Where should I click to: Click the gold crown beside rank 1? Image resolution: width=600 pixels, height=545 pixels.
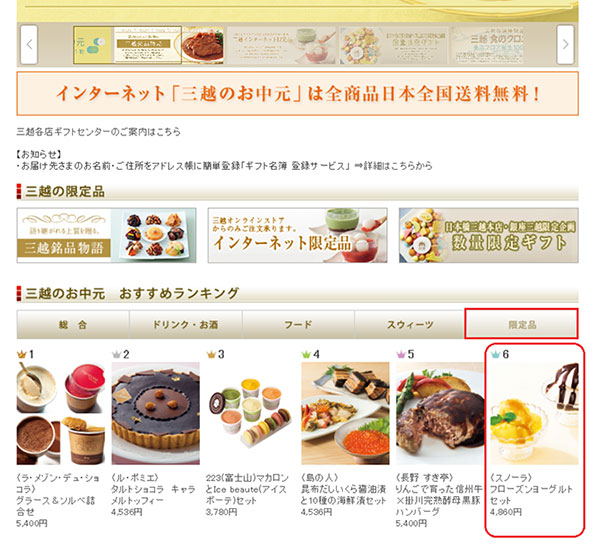[x=21, y=354]
